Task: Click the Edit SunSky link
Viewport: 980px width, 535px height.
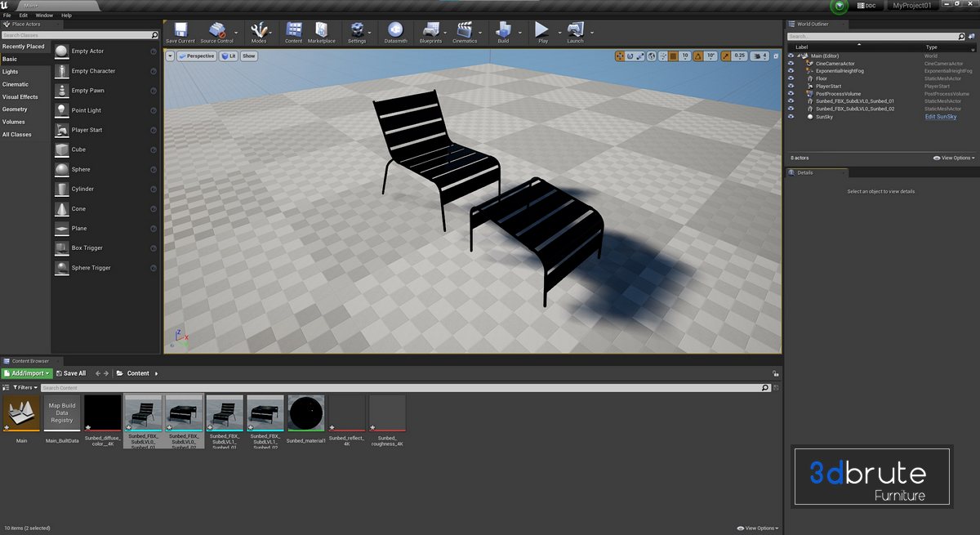Action: point(940,117)
